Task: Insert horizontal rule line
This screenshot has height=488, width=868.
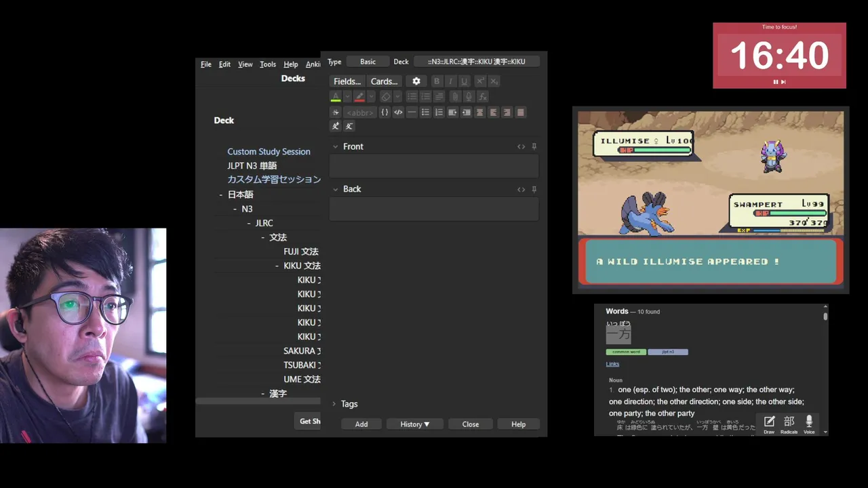Action: point(412,113)
